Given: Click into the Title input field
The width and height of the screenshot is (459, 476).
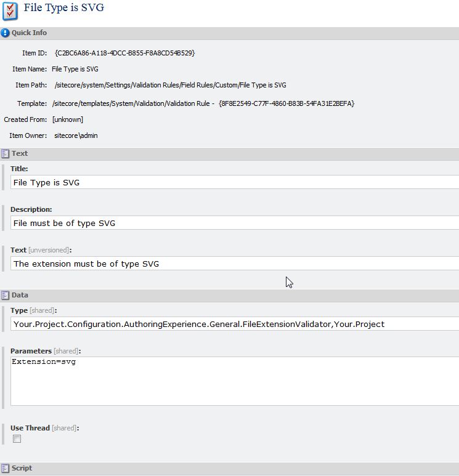Looking at the screenshot, I should [x=235, y=182].
